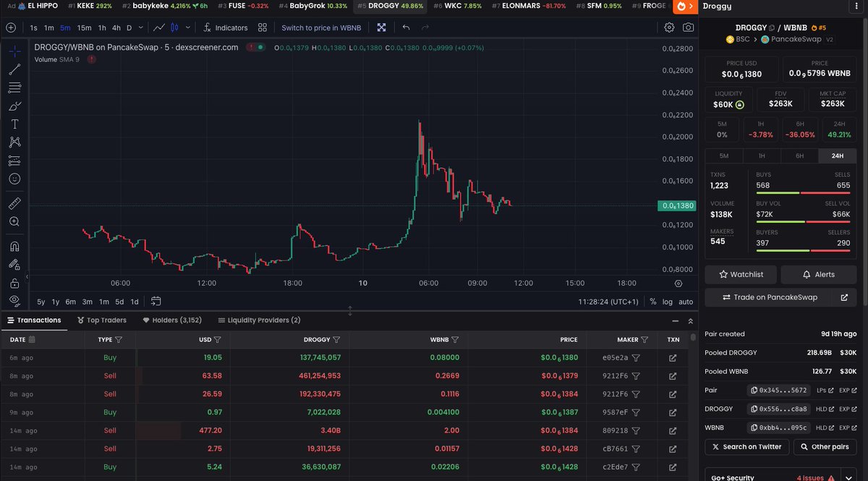Undo last chart action

(x=406, y=27)
